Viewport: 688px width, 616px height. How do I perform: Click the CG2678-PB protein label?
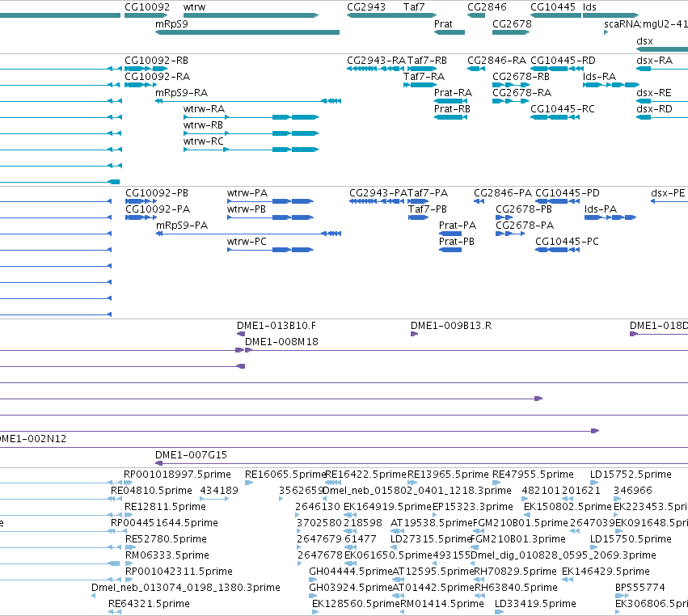524,209
